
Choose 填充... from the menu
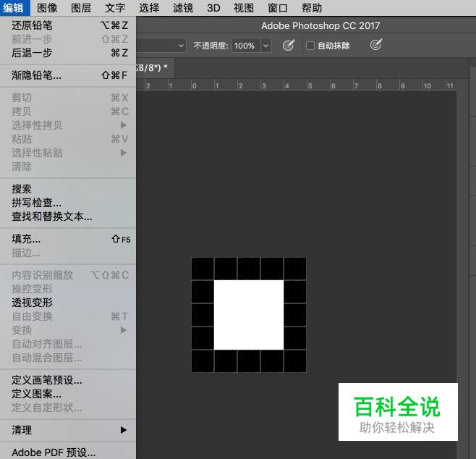68,239
